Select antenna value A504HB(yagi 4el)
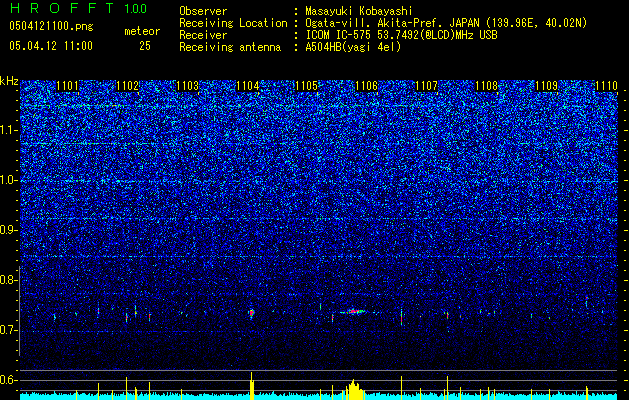 tap(353, 47)
